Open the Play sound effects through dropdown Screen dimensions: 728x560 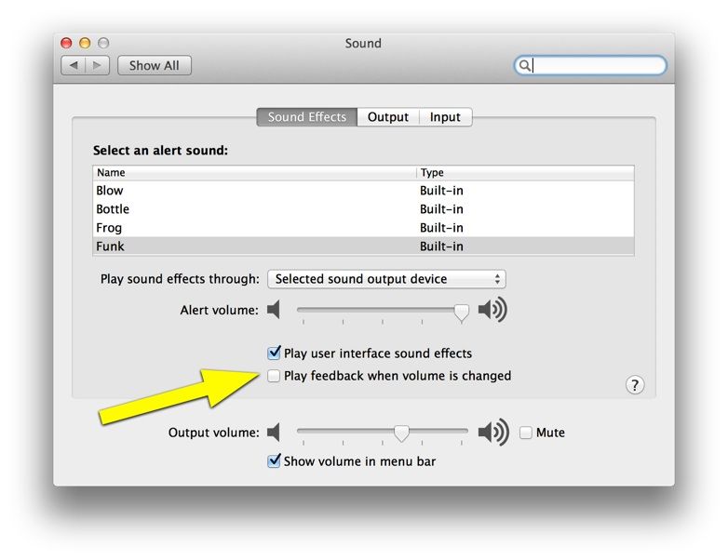pyautogui.click(x=386, y=279)
